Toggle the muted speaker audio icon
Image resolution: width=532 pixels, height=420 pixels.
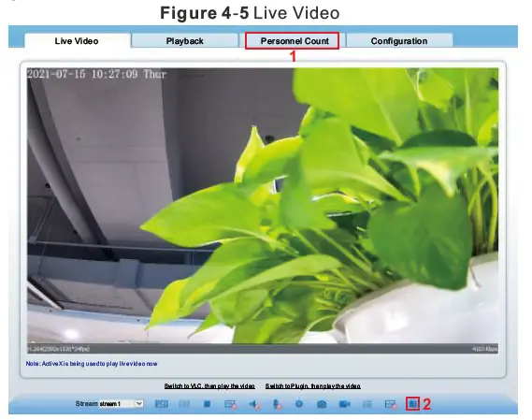254,404
